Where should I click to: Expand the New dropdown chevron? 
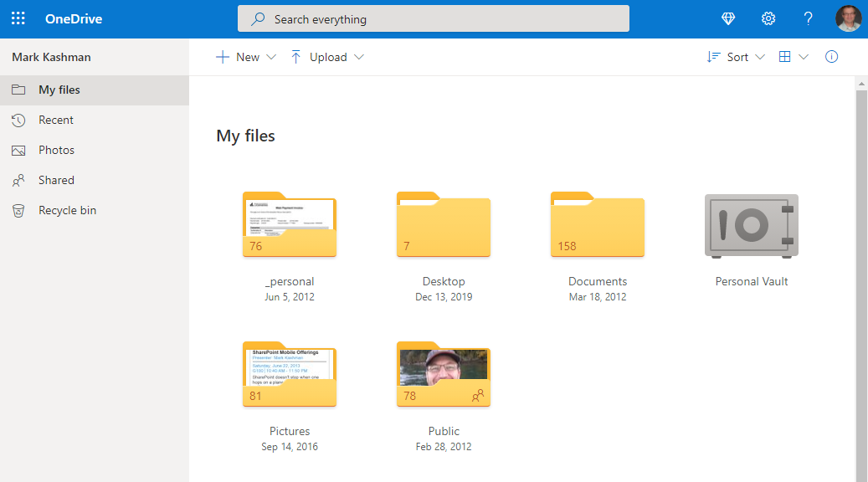[270, 56]
